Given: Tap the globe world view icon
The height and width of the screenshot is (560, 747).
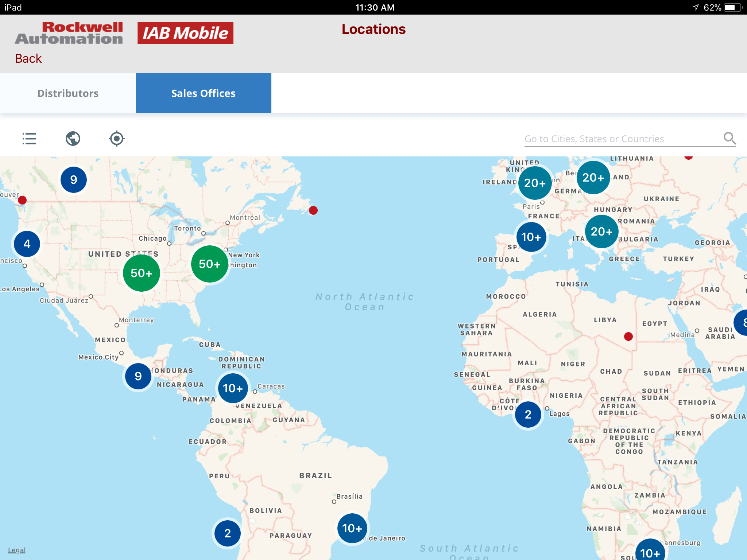Looking at the screenshot, I should point(73,139).
